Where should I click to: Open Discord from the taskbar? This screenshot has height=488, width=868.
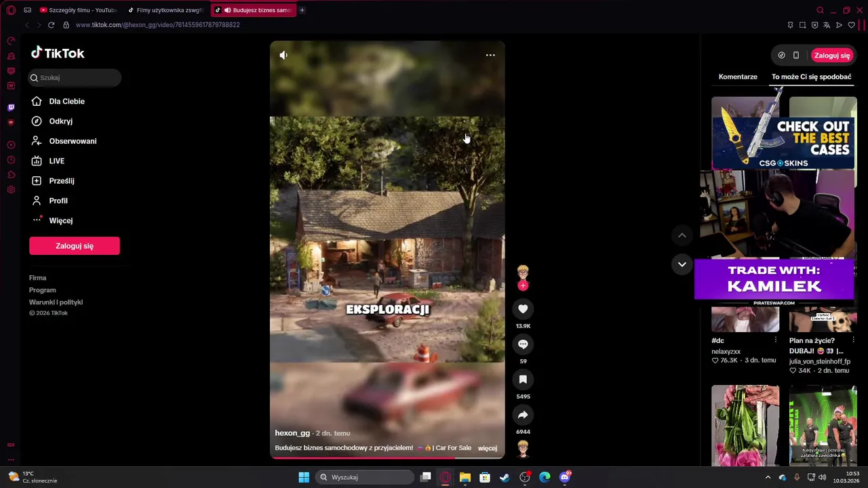point(565,477)
